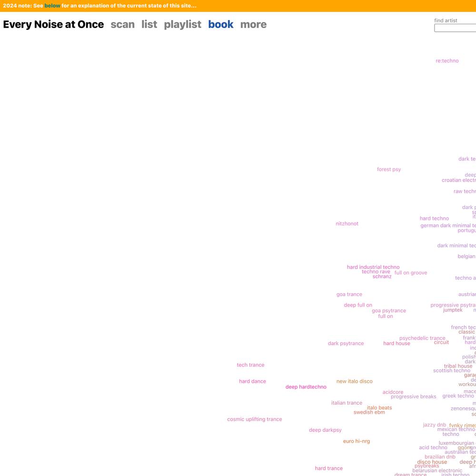The width and height of the screenshot is (476, 476).
Task: Play the re:techno genre sample
Action: coord(447,61)
